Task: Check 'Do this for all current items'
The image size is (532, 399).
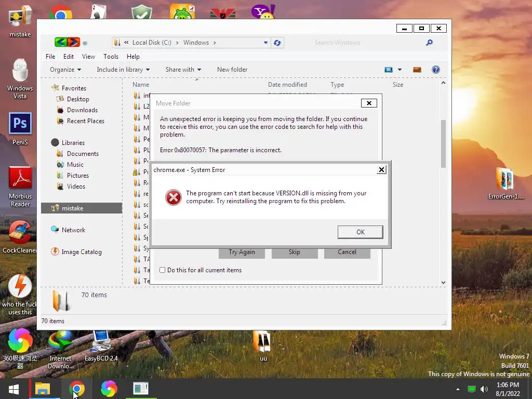Action: coord(163,270)
